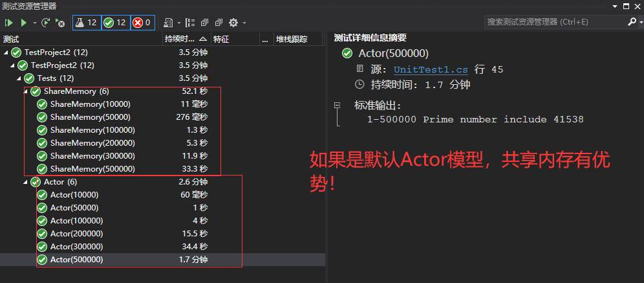The image size is (644, 283).
Task: Run all tests in view
Action: click(8, 23)
